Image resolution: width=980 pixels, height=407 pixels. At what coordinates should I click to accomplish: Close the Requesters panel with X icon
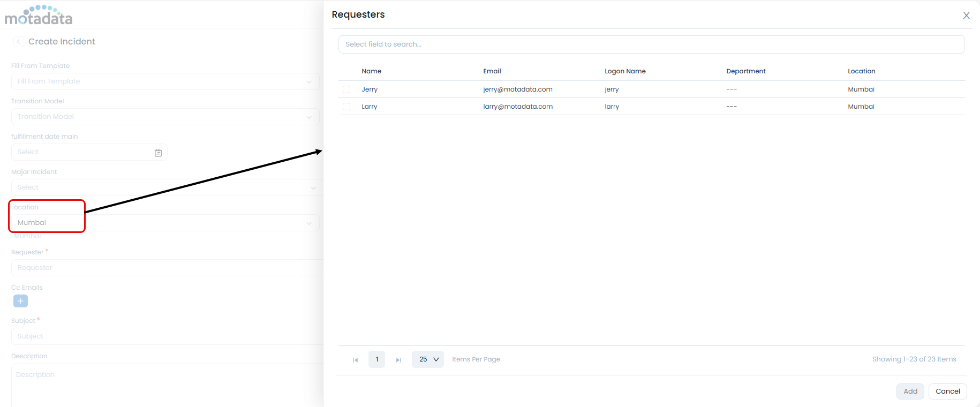pos(966,16)
